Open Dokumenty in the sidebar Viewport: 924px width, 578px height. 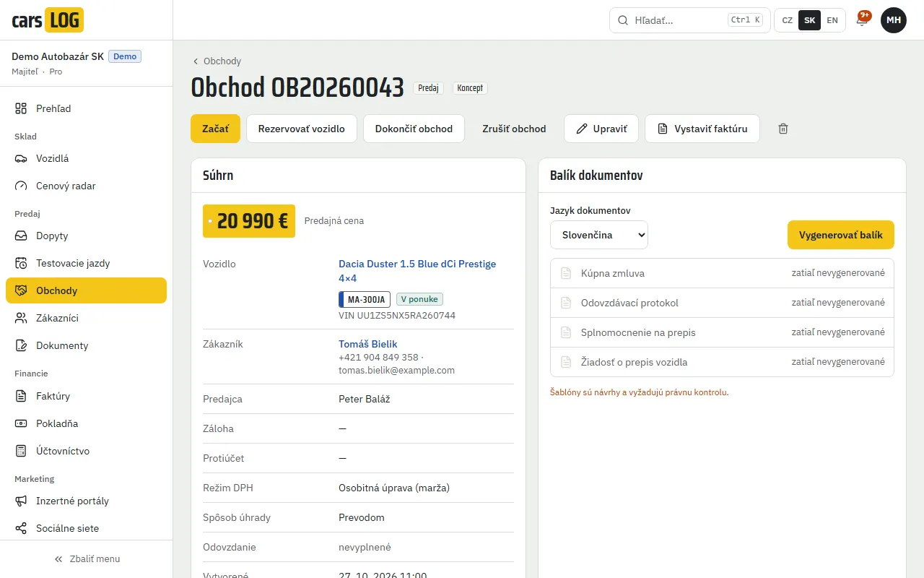point(86,345)
